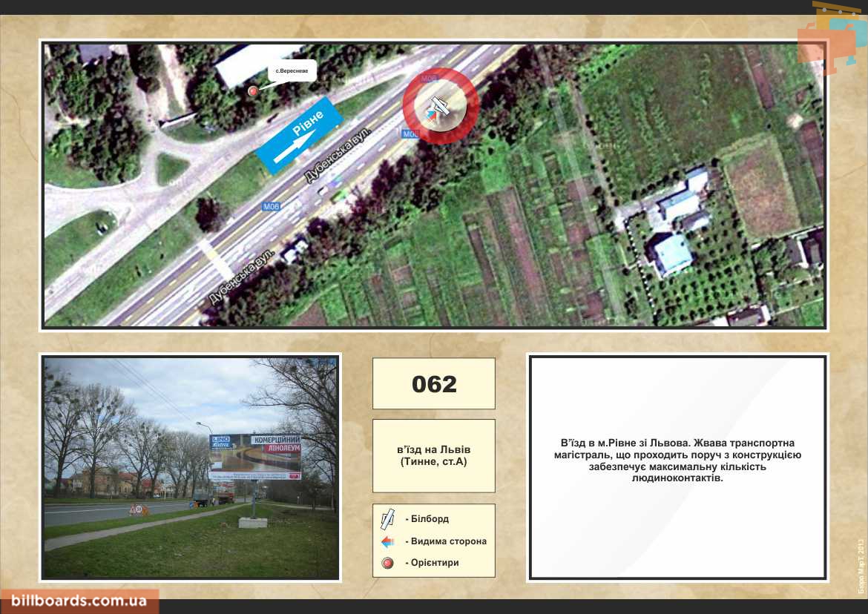Click the Орієнтири red dot legend icon
This screenshot has width=868, height=614.
[x=387, y=563]
